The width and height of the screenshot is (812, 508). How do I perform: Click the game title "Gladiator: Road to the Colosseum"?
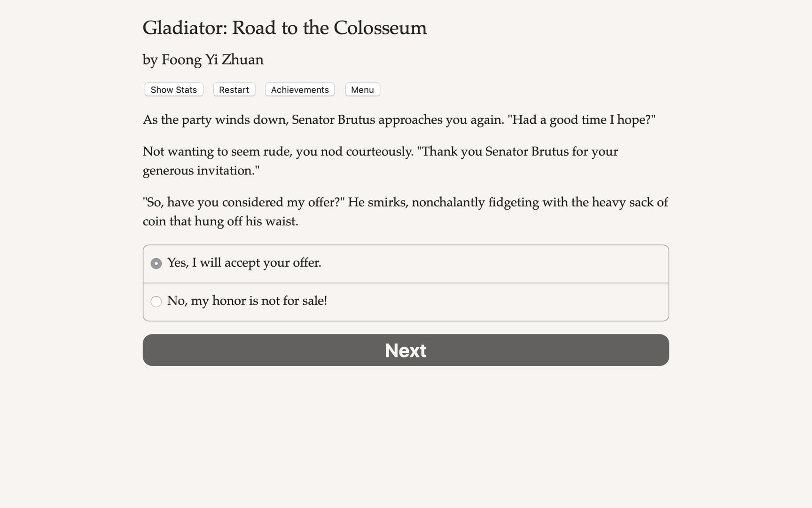(284, 28)
